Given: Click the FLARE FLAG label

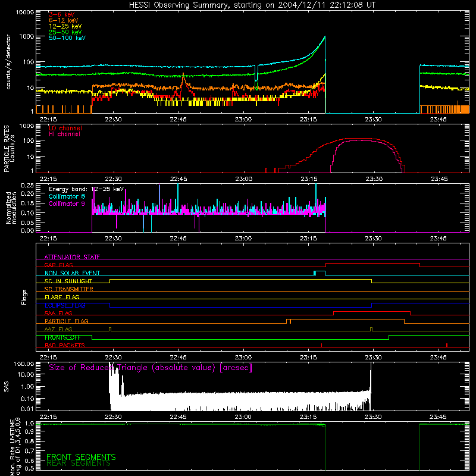Looking at the screenshot, I should [62, 297].
